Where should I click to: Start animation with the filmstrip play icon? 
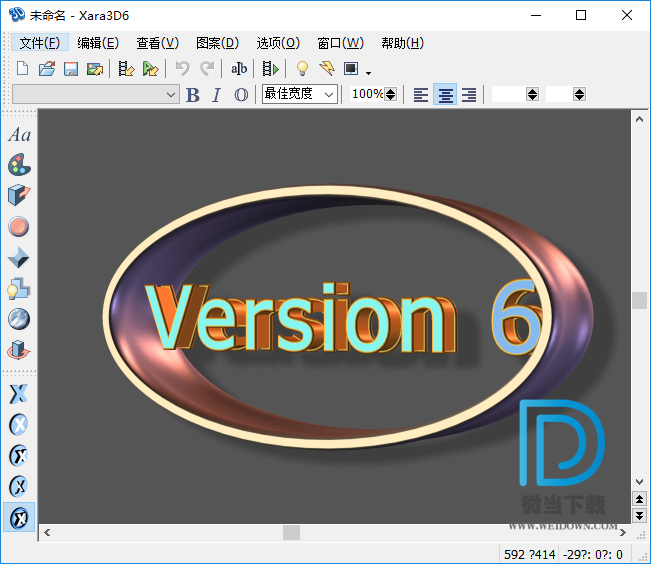(x=270, y=69)
